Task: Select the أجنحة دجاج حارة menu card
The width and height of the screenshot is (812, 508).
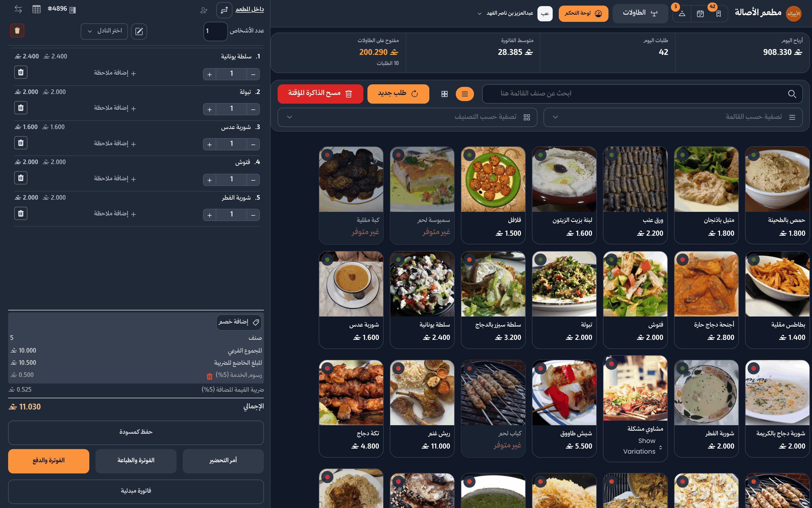Action: coord(706,300)
